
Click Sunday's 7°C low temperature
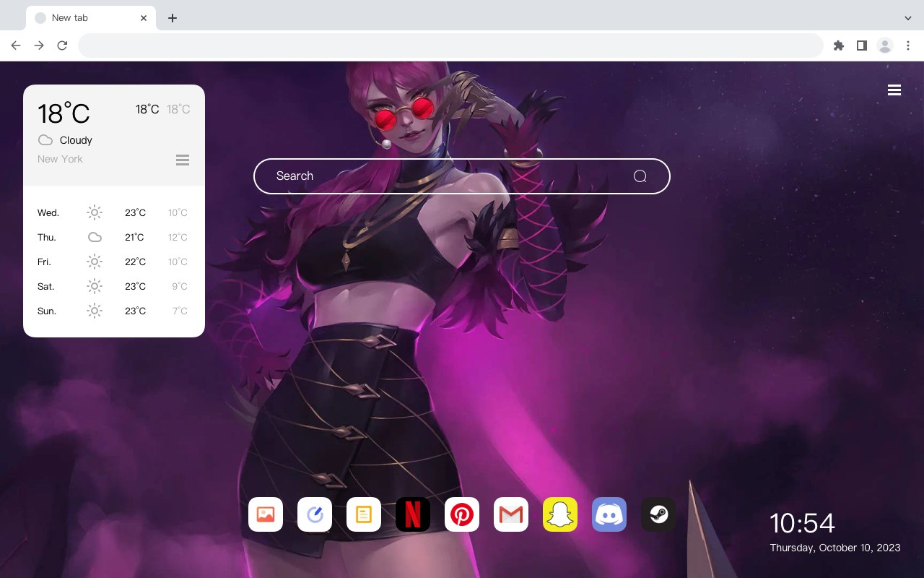point(180,311)
